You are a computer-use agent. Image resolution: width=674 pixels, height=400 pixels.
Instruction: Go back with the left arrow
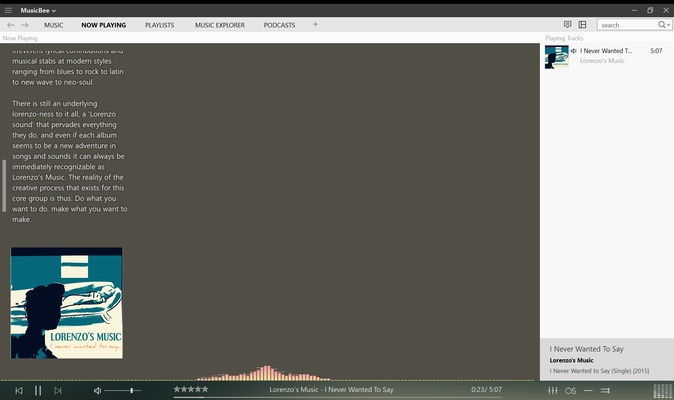(11, 25)
